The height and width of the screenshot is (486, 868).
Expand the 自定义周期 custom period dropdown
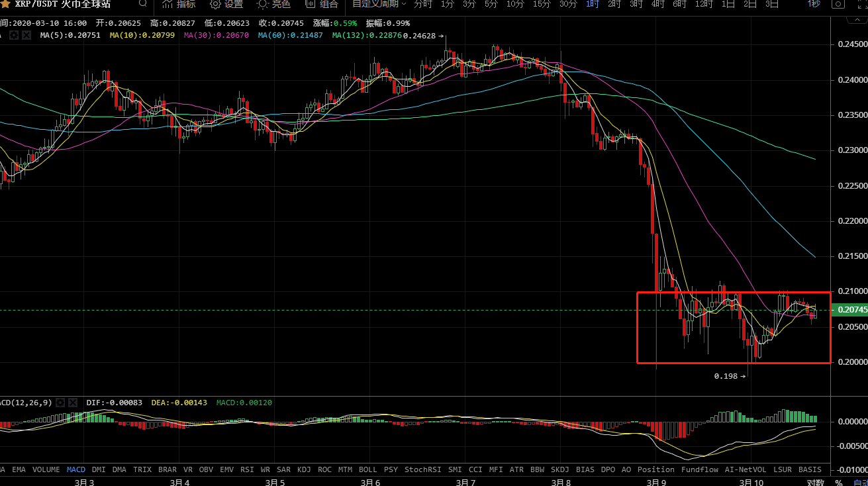[x=379, y=4]
